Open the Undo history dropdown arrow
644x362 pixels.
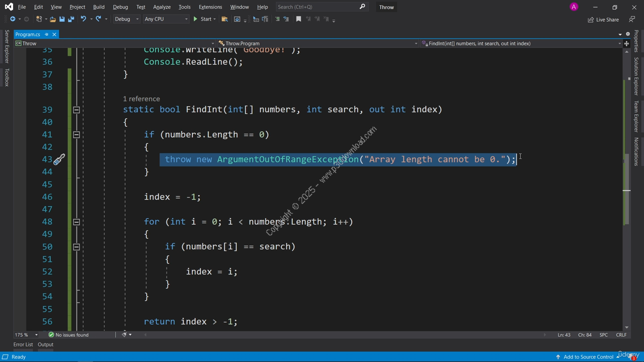pyautogui.click(x=90, y=19)
